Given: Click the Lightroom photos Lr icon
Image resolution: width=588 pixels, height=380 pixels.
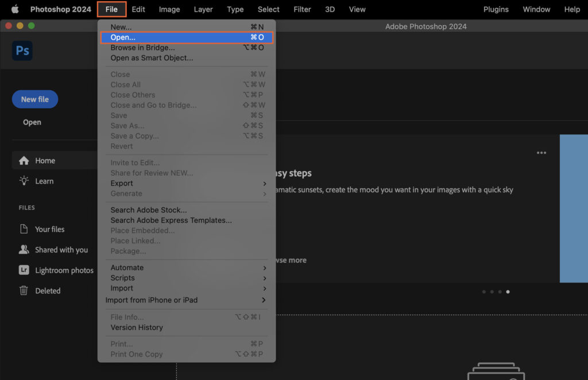Looking at the screenshot, I should pos(23,270).
